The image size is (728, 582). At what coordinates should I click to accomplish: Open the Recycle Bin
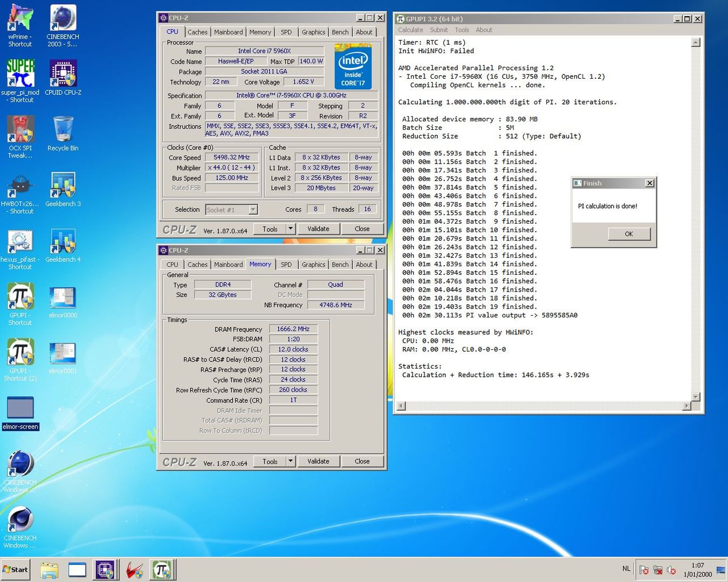tap(63, 134)
